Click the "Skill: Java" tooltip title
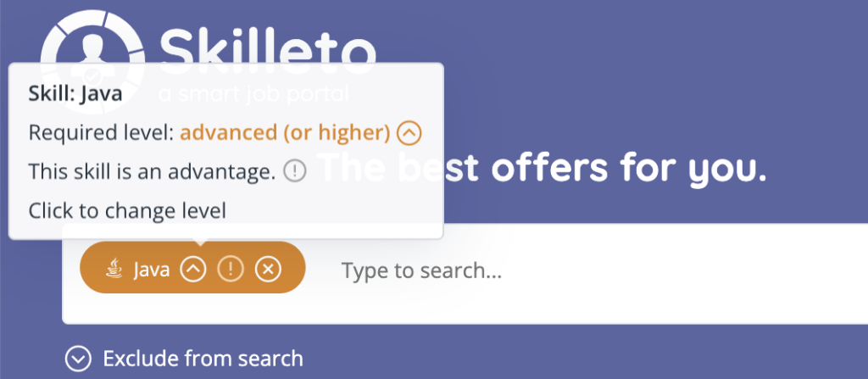 click(75, 93)
